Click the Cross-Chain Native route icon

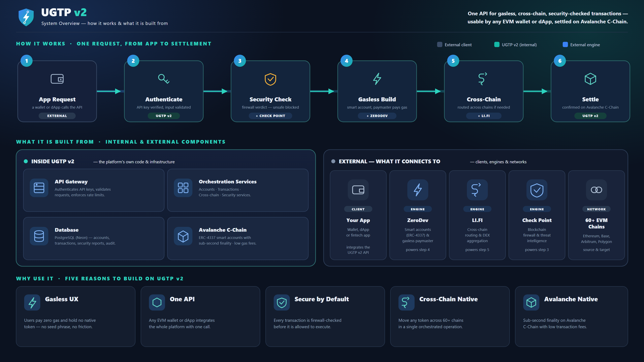point(407,302)
